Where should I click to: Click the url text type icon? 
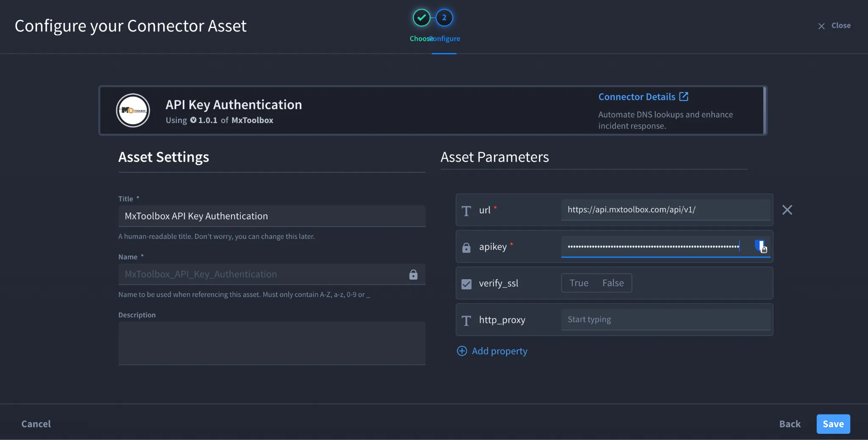click(x=466, y=211)
